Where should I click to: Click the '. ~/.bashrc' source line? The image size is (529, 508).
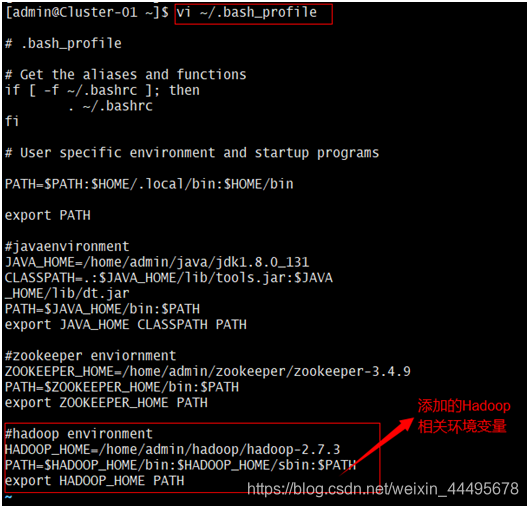click(110, 106)
